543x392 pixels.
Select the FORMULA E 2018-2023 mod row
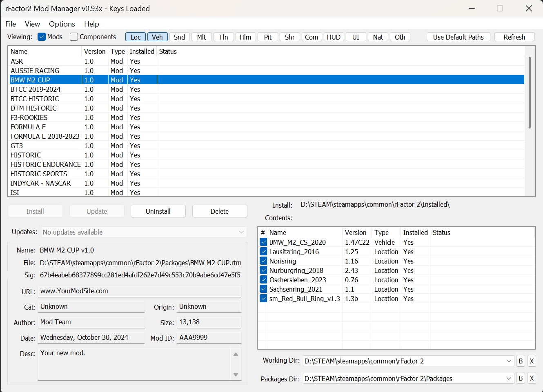(267, 136)
